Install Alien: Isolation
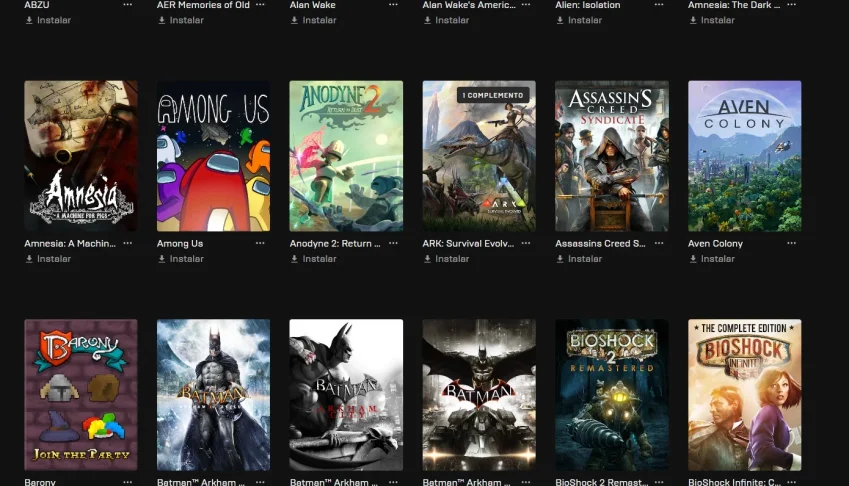The height and width of the screenshot is (486, 849). tap(579, 21)
